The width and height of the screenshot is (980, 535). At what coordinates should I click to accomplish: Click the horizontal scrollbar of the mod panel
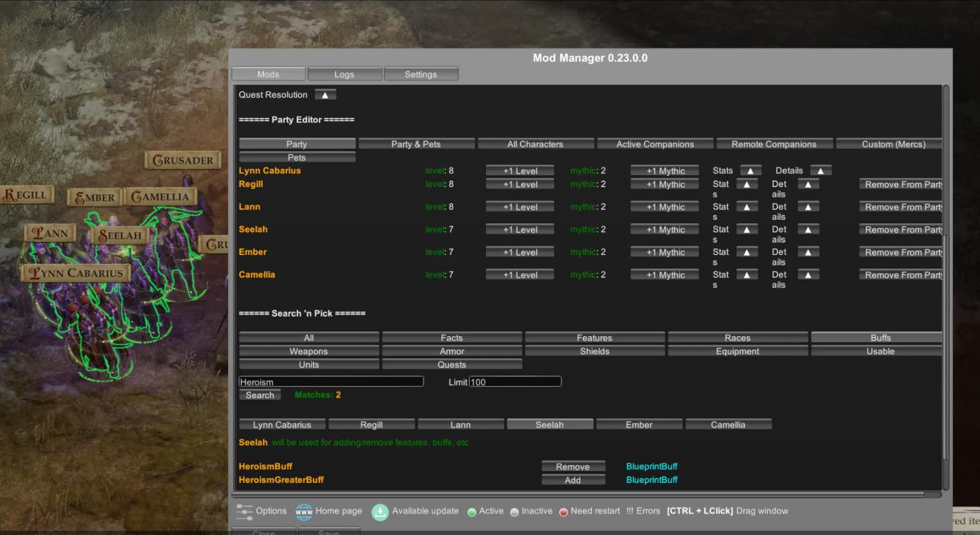click(586, 495)
